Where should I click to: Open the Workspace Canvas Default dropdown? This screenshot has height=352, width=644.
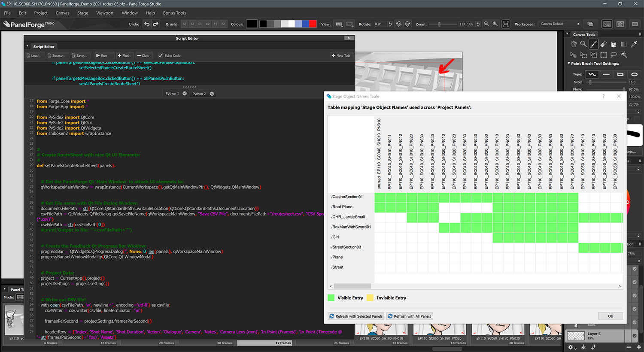(560, 24)
